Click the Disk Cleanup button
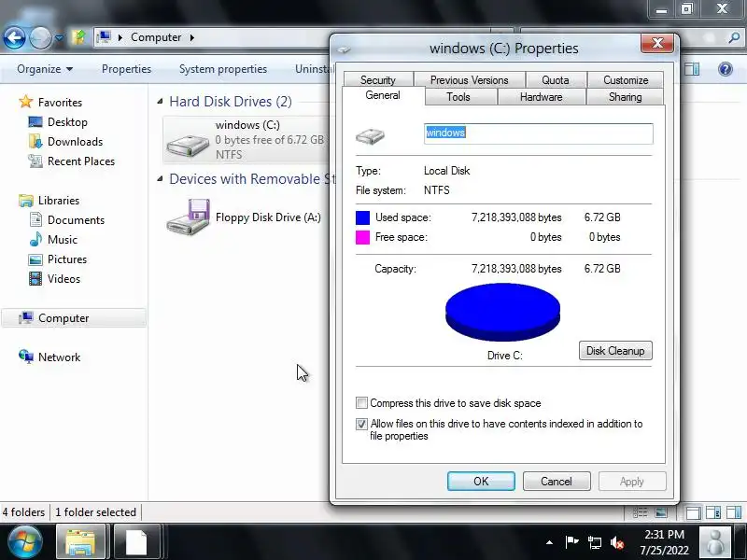 click(x=615, y=351)
